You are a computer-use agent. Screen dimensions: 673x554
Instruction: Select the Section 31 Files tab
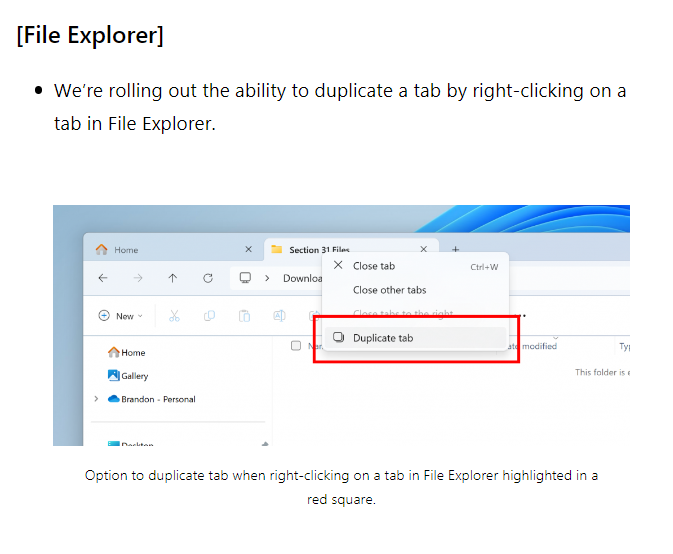[351, 249]
